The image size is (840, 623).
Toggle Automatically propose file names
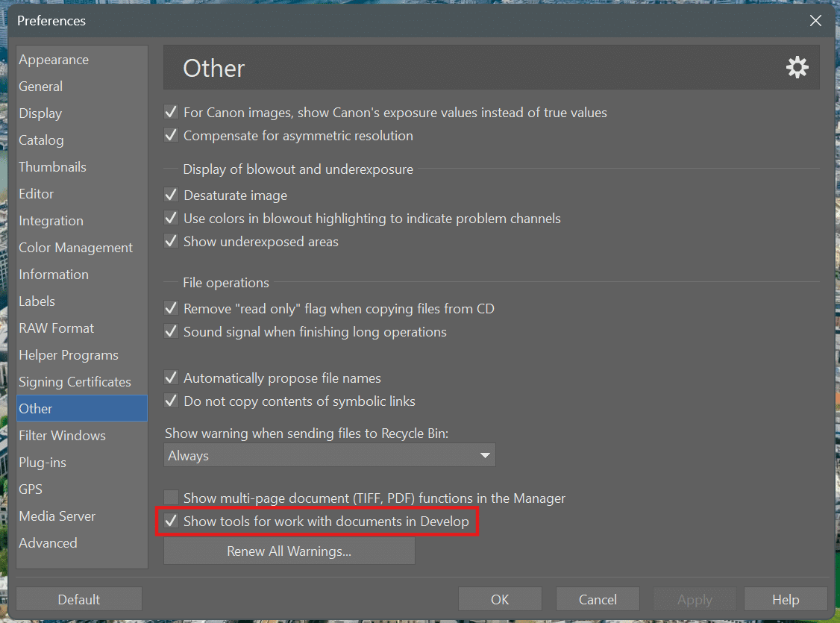(x=172, y=378)
